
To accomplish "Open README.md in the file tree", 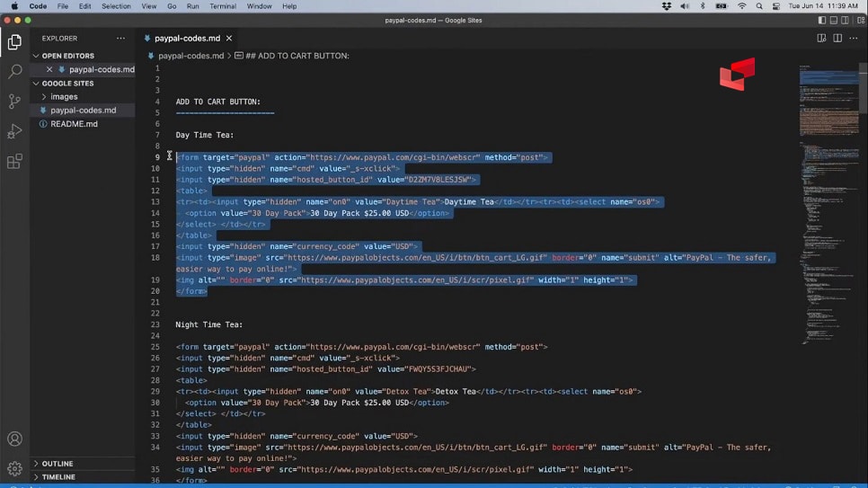I will coord(74,124).
